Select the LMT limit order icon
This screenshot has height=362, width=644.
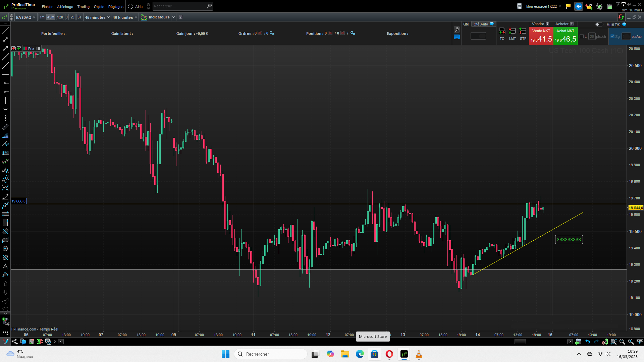(512, 31)
